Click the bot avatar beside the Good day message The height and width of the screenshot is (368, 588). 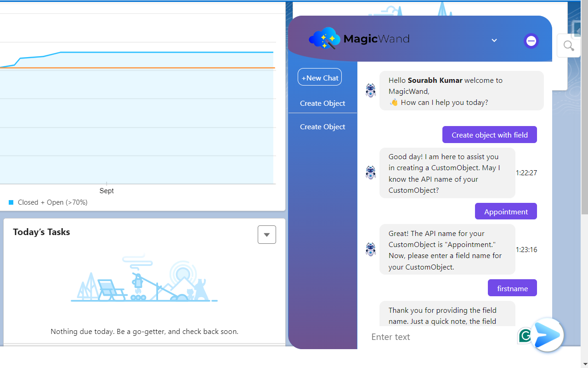371,172
